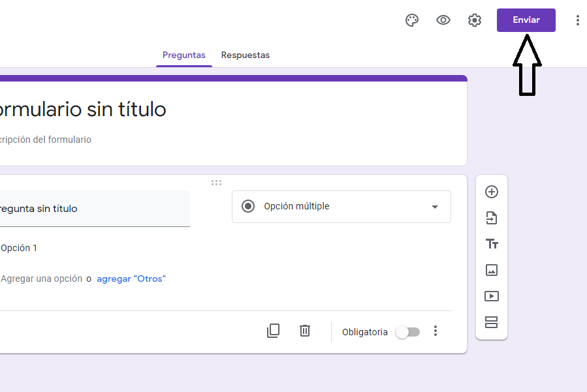
Task: Open the theme customization palette icon
Action: pyautogui.click(x=412, y=20)
